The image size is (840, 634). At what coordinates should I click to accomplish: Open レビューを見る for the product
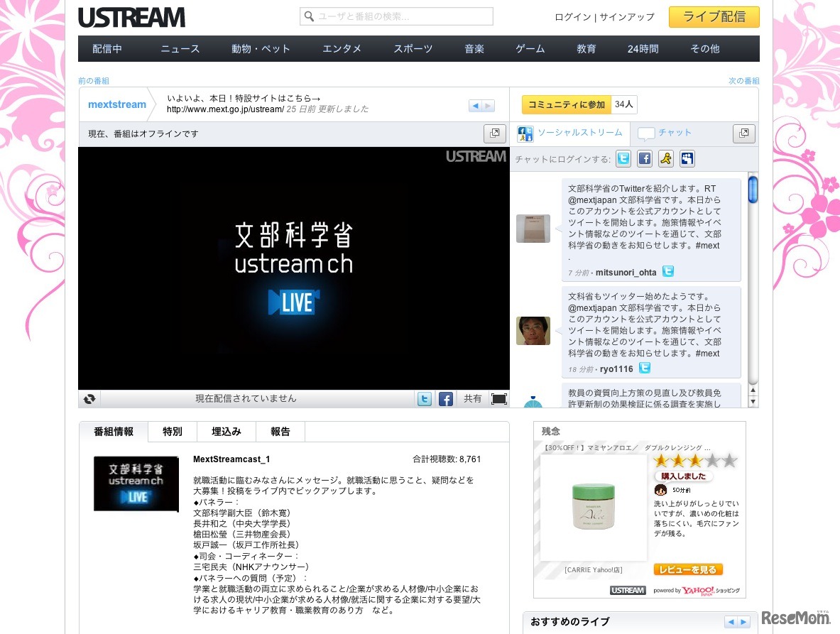[x=687, y=569]
